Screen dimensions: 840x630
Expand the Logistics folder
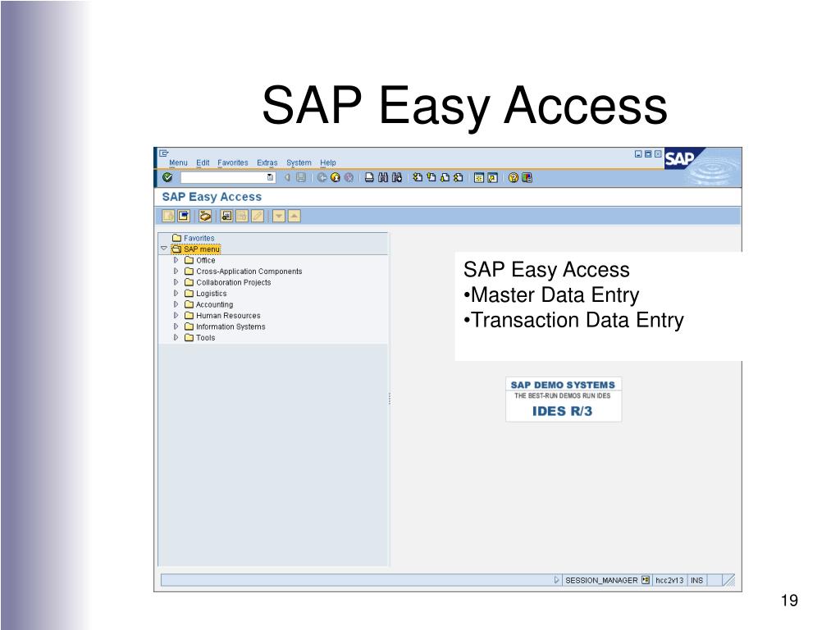pos(176,294)
